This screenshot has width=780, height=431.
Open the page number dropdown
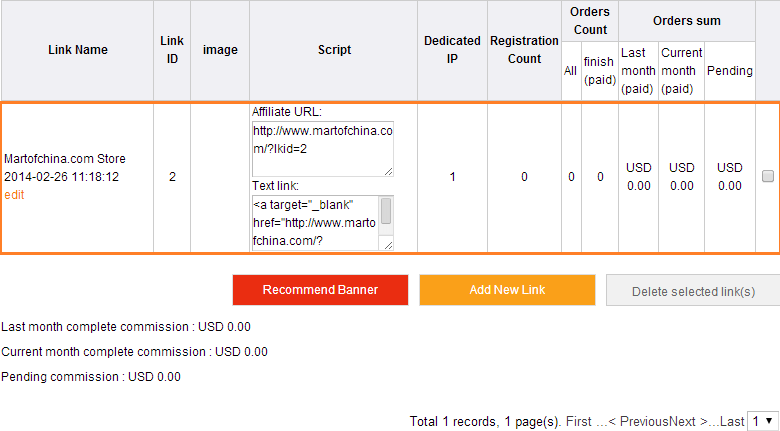[762, 421]
